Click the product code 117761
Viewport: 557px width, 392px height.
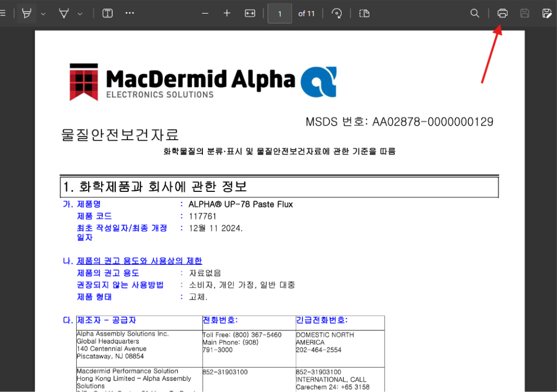pos(202,216)
